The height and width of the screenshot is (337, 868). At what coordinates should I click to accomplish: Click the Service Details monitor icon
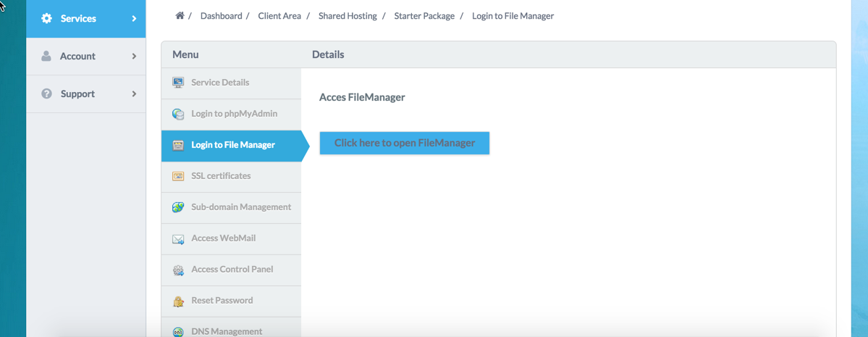click(x=177, y=83)
